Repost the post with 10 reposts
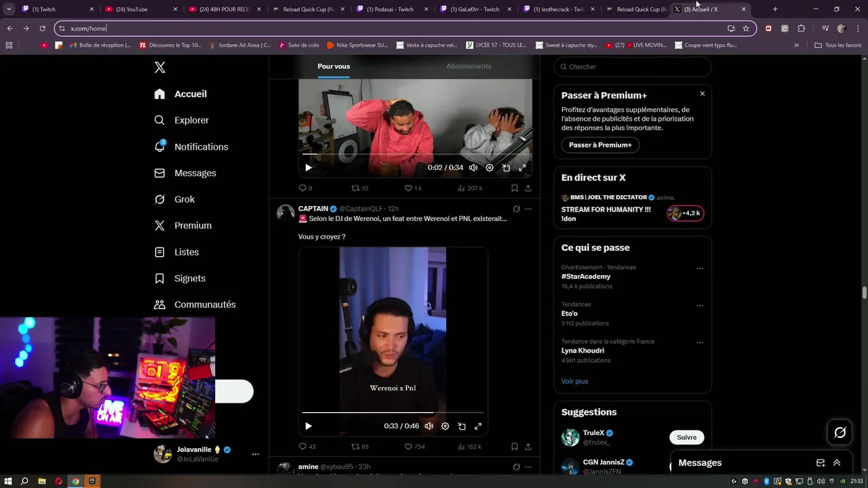Screen dimensions: 868x488 pyautogui.click(x=359, y=188)
